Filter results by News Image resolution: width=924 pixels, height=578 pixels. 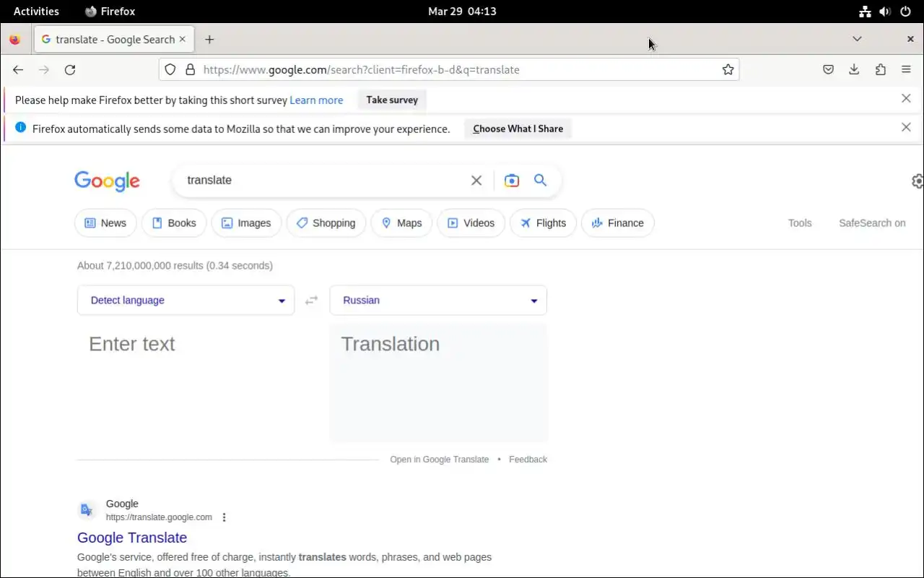tap(105, 223)
